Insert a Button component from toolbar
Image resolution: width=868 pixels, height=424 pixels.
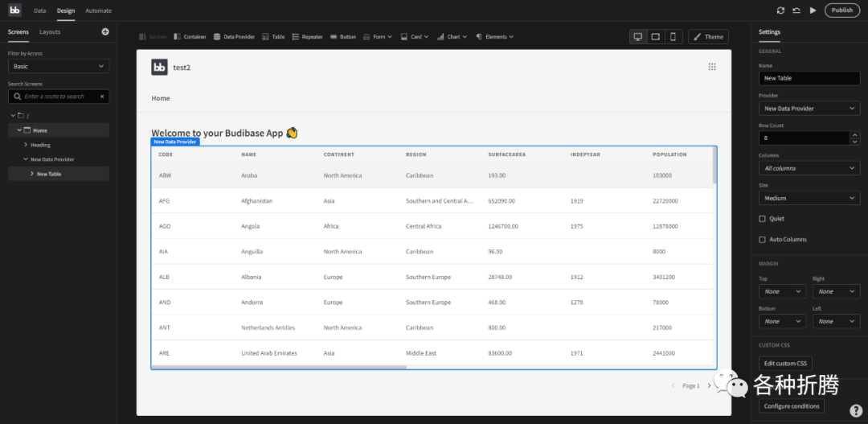343,36
